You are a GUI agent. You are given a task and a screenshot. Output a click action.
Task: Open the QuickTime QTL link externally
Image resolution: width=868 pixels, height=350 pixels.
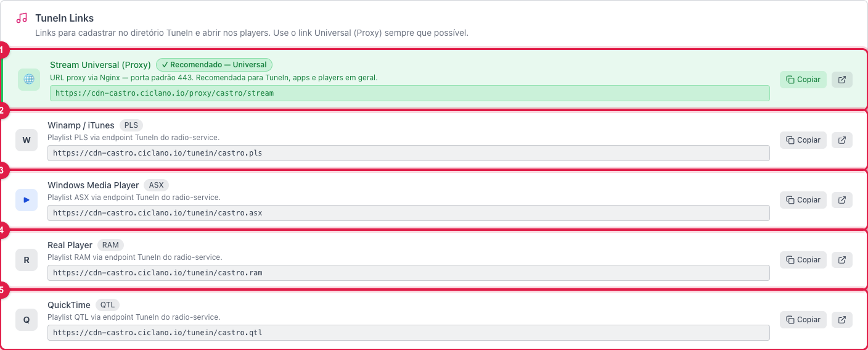[x=842, y=320]
